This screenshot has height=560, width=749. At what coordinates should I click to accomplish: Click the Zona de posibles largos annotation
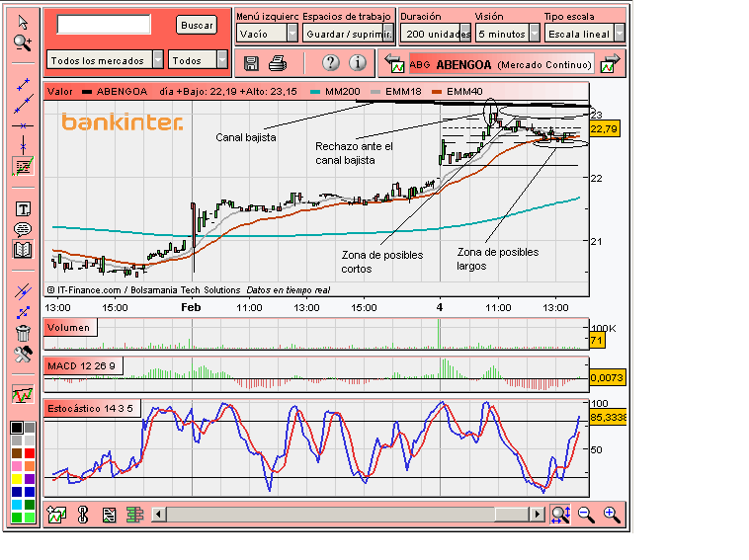[x=498, y=259]
